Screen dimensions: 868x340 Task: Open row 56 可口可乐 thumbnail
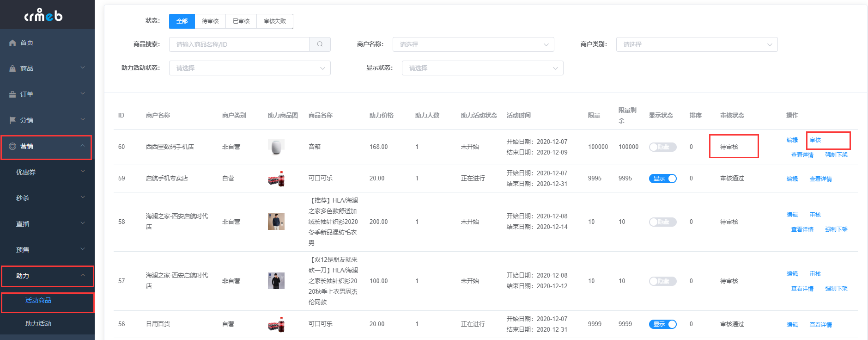point(276,324)
